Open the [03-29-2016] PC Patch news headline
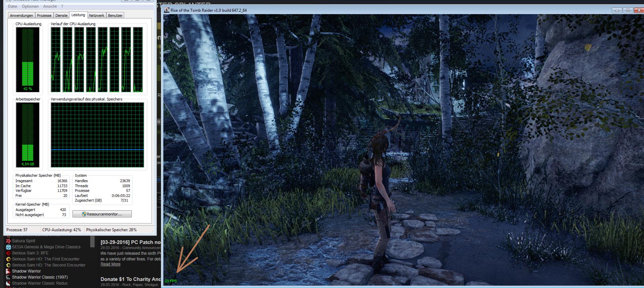The height and width of the screenshot is (288, 644). [131, 242]
